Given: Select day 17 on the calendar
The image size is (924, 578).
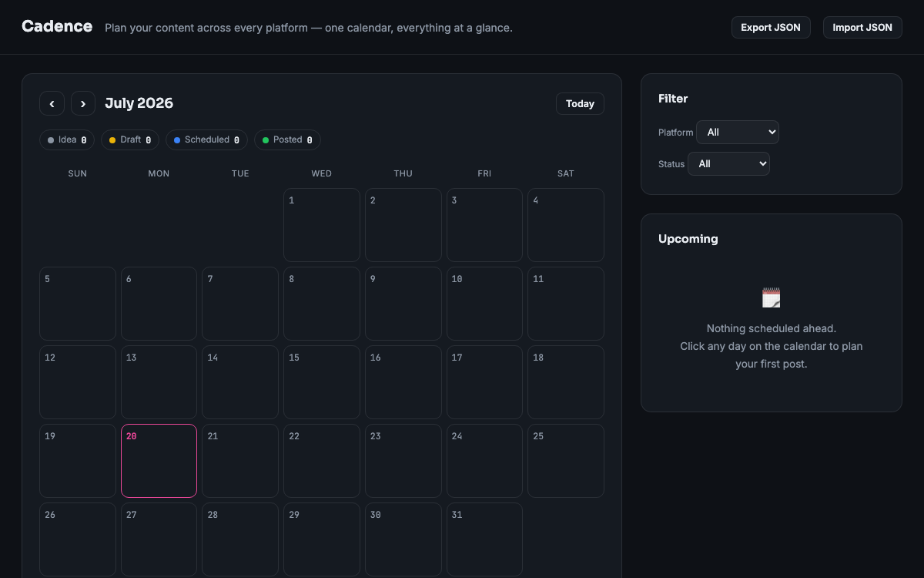Looking at the screenshot, I should (x=484, y=382).
